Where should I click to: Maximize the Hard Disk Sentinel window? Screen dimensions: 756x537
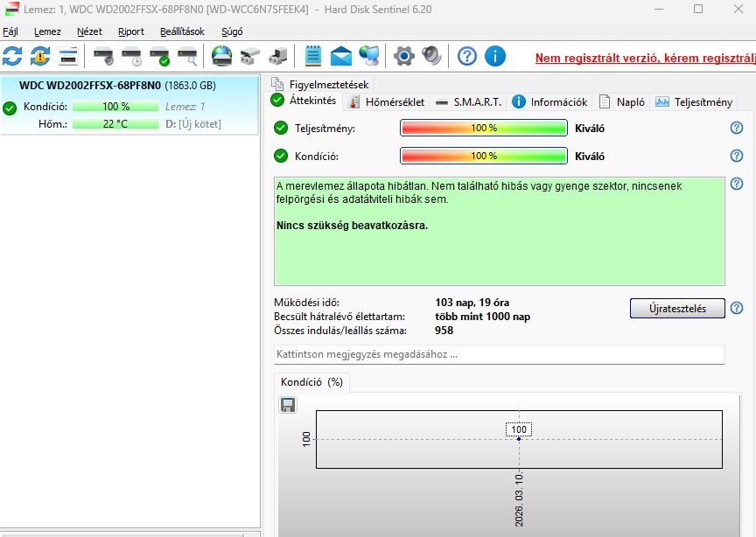pyautogui.click(x=698, y=9)
